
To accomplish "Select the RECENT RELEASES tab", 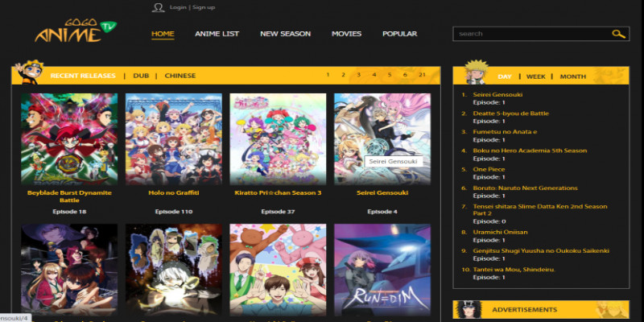I will (83, 76).
